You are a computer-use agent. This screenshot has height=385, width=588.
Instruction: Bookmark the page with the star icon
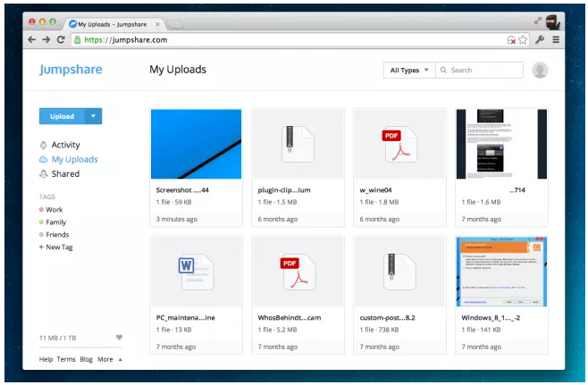click(x=523, y=39)
